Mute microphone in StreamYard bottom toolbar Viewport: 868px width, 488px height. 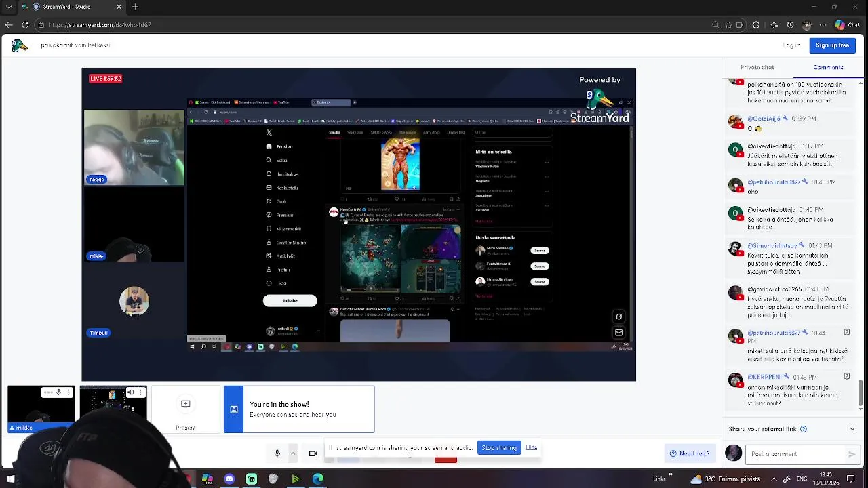pyautogui.click(x=277, y=453)
